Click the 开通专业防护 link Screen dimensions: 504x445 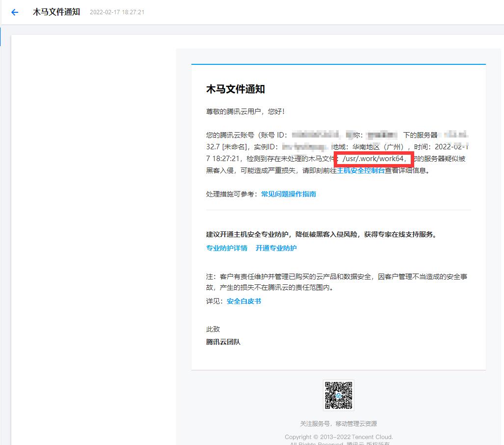click(276, 248)
